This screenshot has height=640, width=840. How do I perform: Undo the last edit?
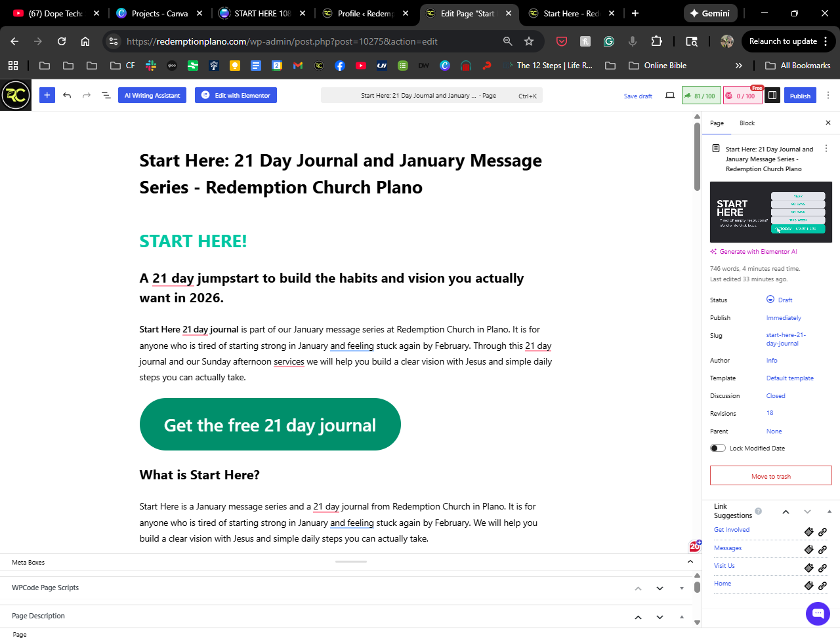[67, 95]
